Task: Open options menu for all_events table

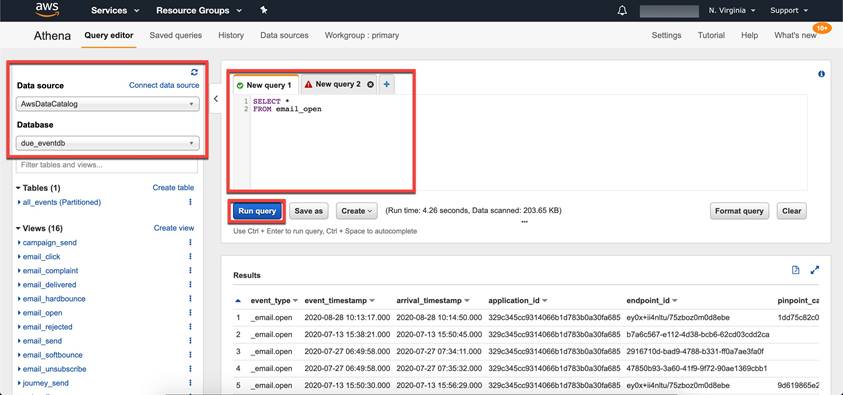Action: [190, 202]
